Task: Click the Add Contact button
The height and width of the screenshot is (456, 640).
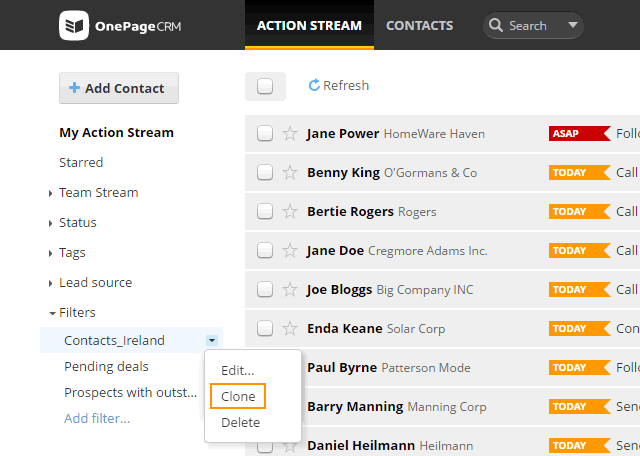Action: click(119, 88)
